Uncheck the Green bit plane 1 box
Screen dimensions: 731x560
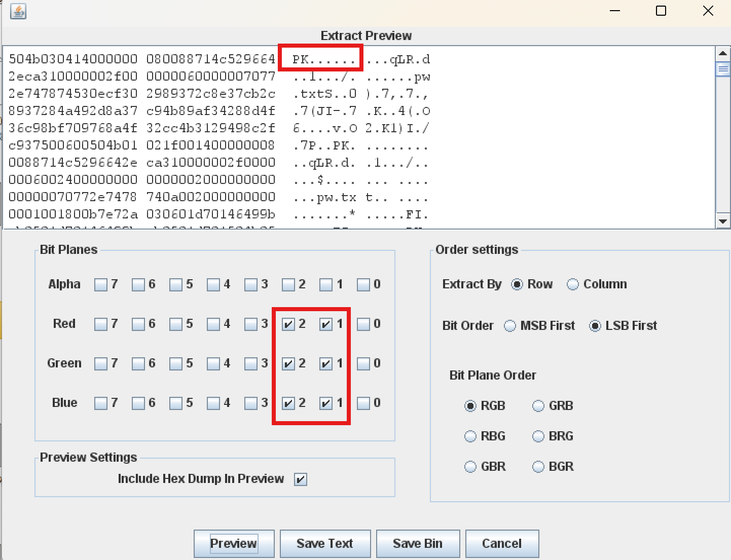326,364
